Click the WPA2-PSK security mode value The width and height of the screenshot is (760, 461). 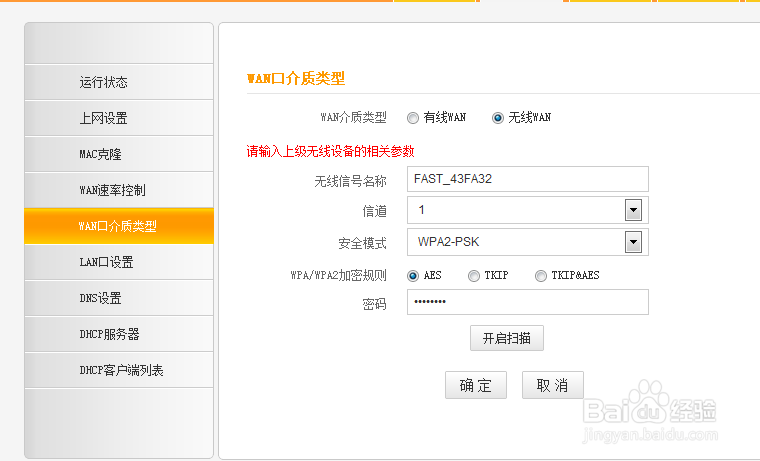(x=448, y=242)
